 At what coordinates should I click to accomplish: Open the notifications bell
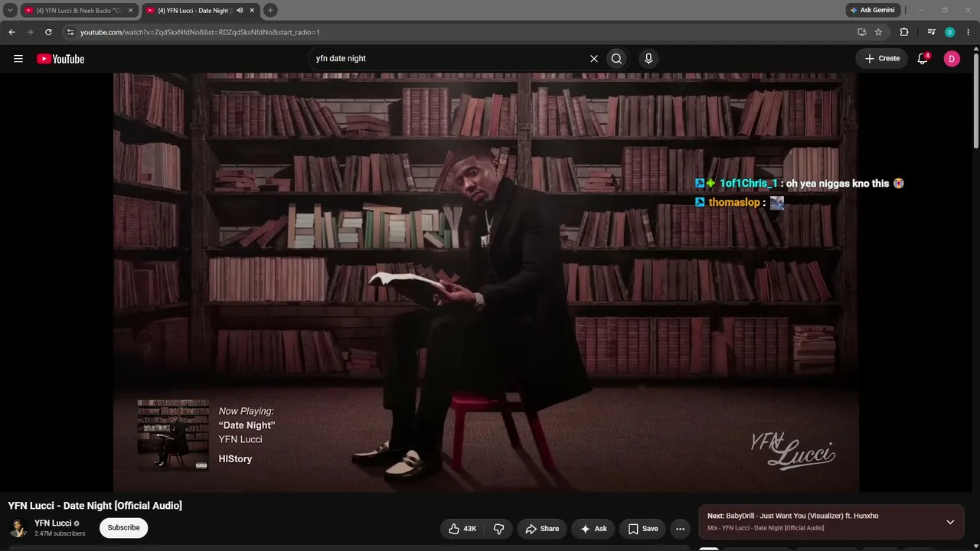[x=923, y=59]
